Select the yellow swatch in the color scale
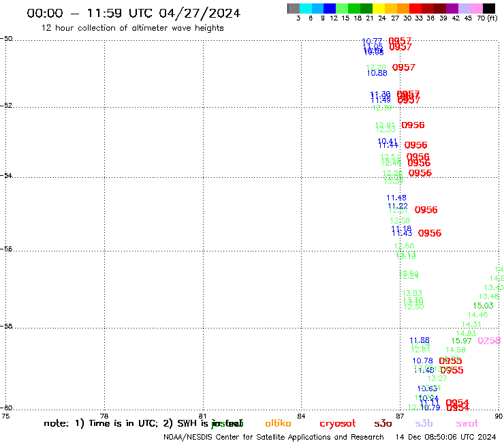 tap(378, 8)
